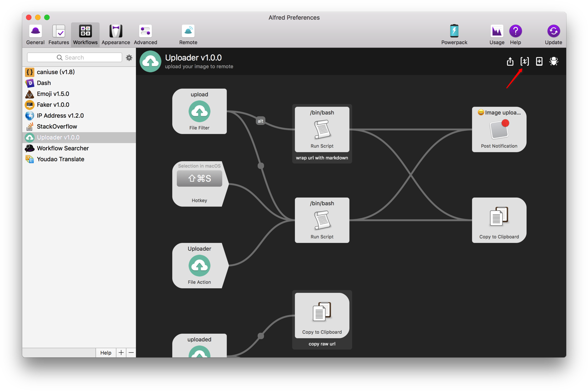Select Run Script node labeled wrap url with markdown
588x391 pixels.
[322, 129]
